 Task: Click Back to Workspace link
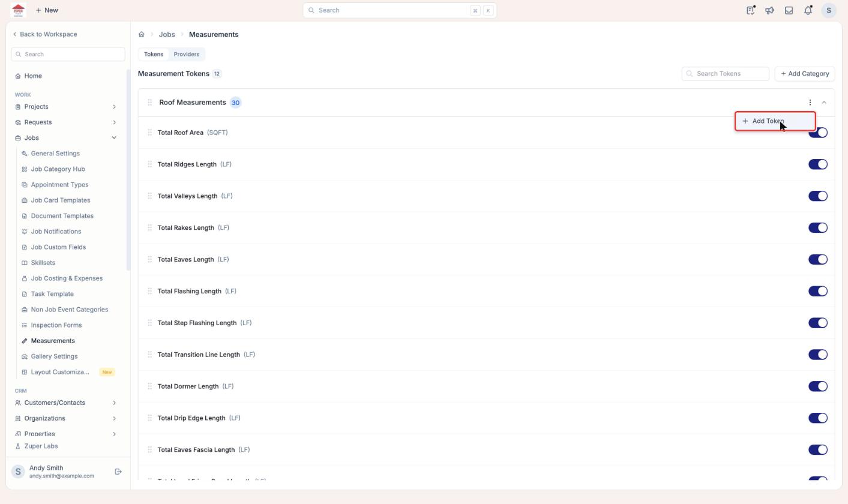45,34
